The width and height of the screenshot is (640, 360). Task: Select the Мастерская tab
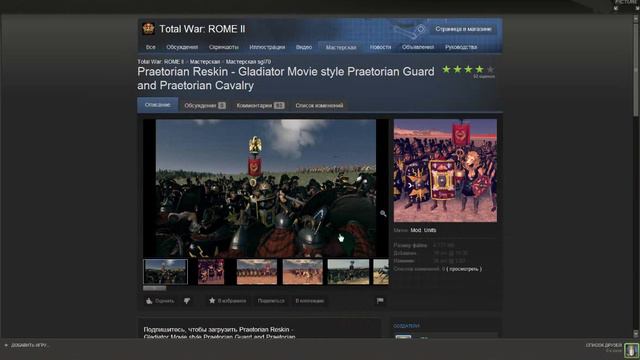[341, 47]
